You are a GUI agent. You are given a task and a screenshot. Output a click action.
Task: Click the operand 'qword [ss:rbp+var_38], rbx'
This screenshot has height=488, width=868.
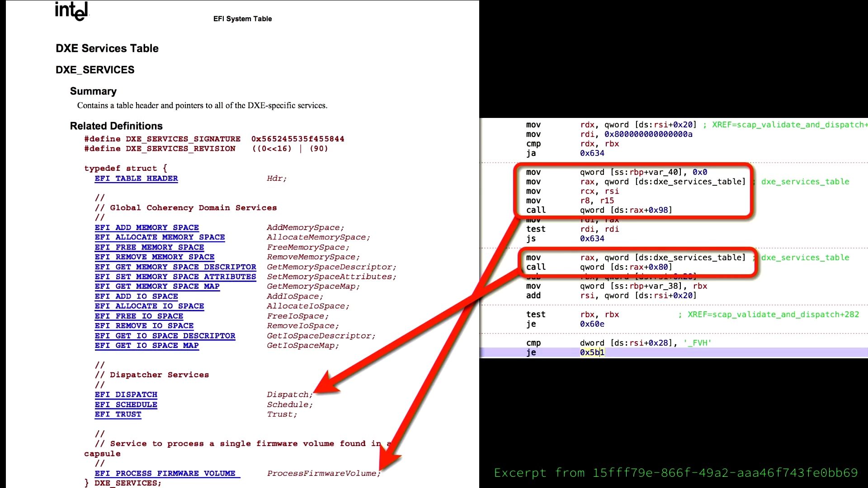pos(644,286)
